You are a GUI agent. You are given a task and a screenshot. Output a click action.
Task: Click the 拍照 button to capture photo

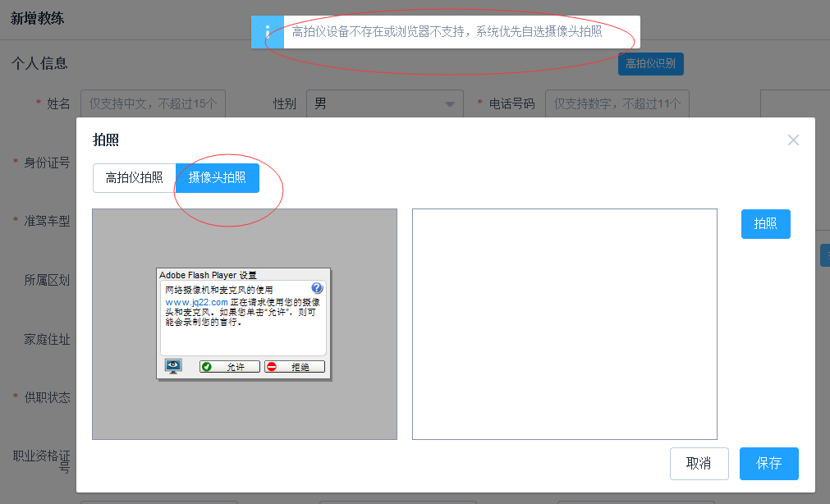[765, 223]
